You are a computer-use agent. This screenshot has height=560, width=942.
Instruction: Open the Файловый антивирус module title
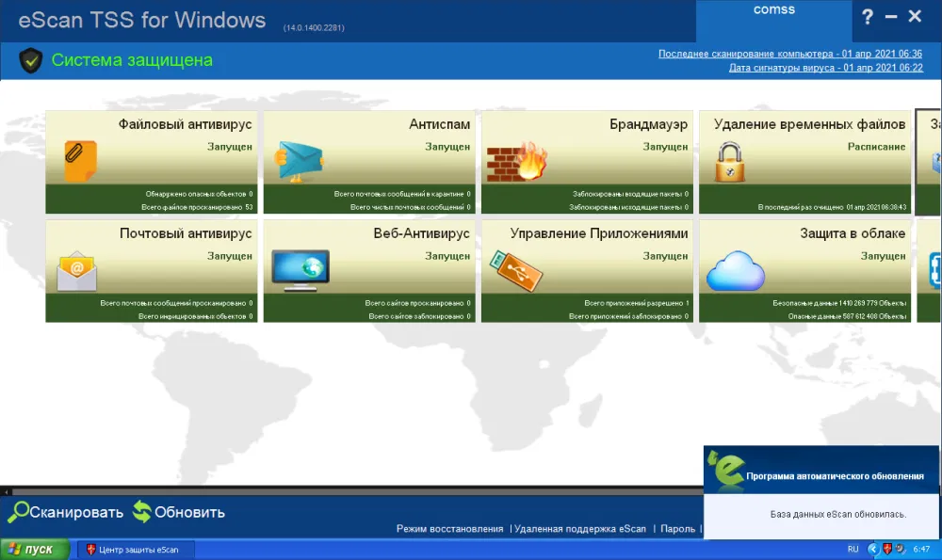tap(185, 124)
